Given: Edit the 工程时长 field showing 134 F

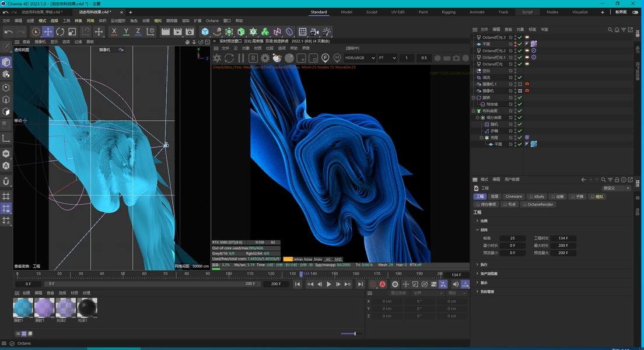Looking at the screenshot, I should click(563, 238).
